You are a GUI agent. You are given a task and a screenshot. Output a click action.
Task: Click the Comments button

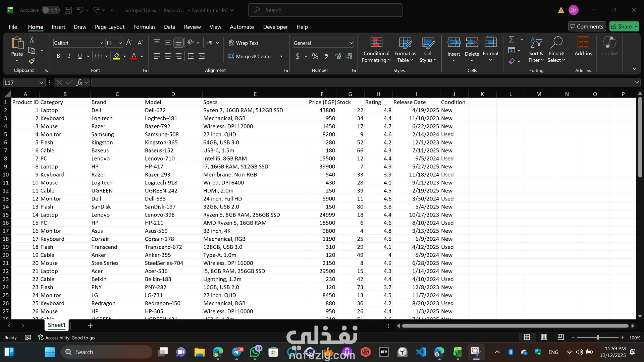pos(587,26)
